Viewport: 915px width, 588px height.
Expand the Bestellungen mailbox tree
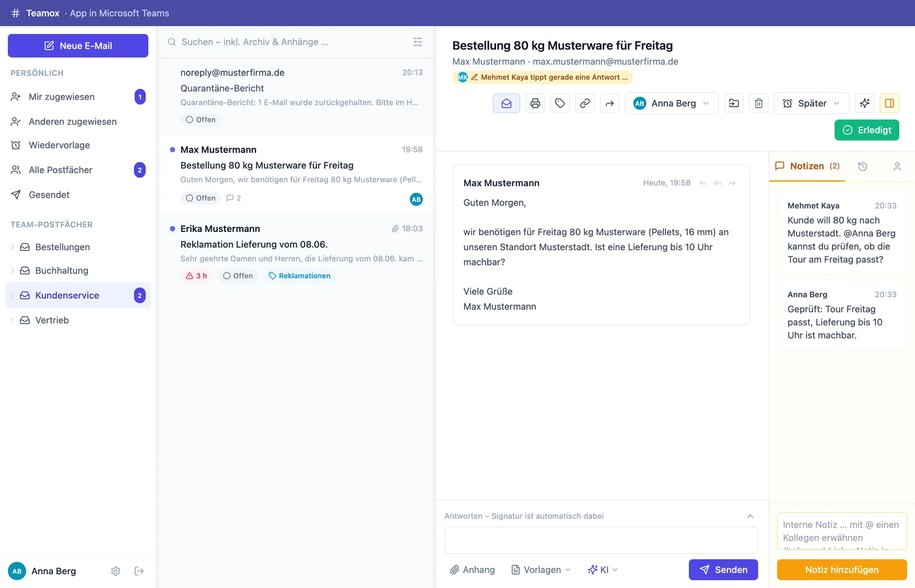(12, 247)
